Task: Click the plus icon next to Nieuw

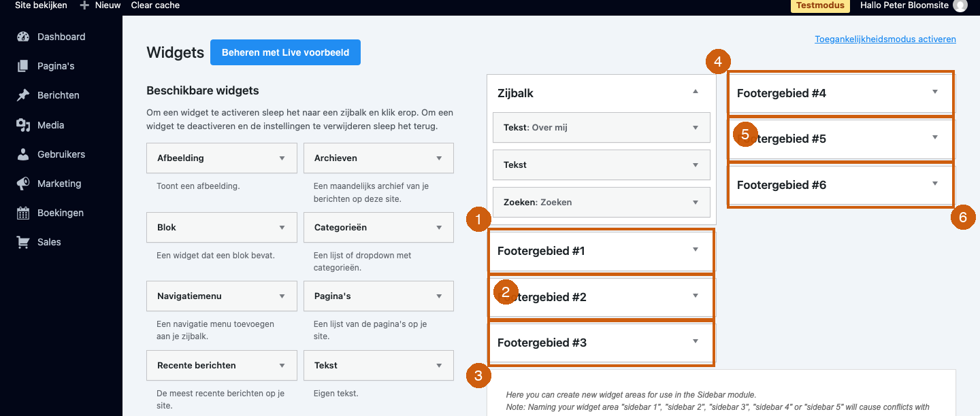Action: pyautogui.click(x=84, y=5)
